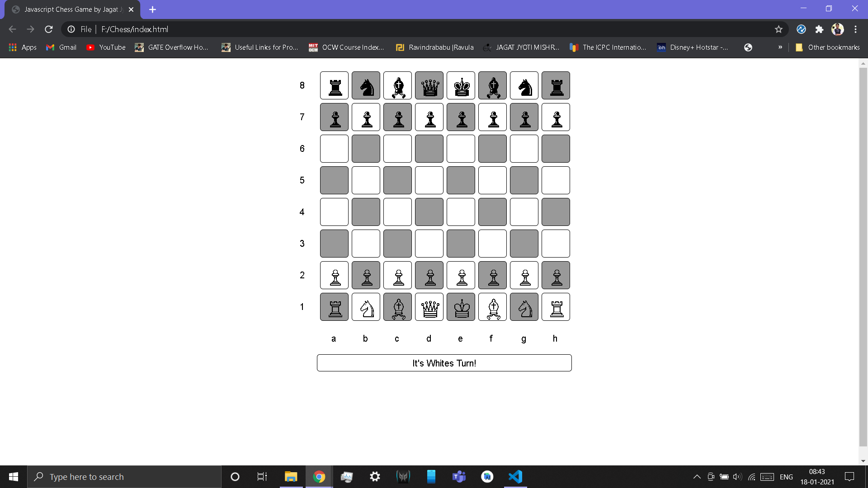Click the white king on e1

pos(461,307)
